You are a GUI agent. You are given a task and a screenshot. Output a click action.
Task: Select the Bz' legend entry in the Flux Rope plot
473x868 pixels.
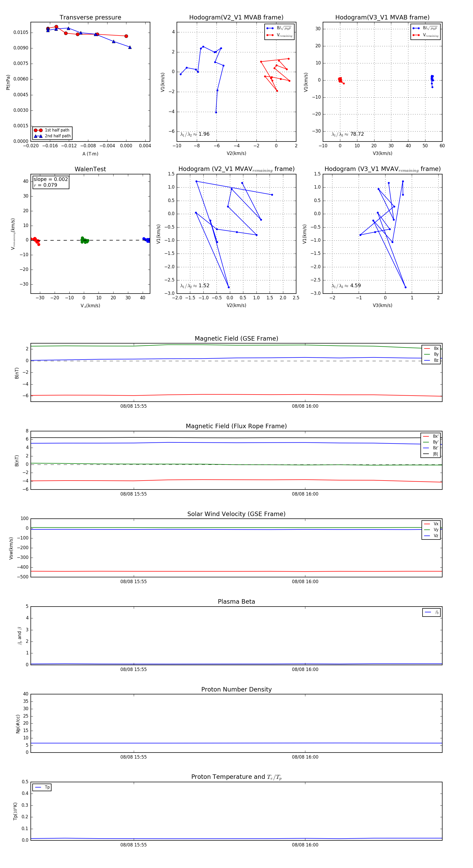tap(431, 448)
